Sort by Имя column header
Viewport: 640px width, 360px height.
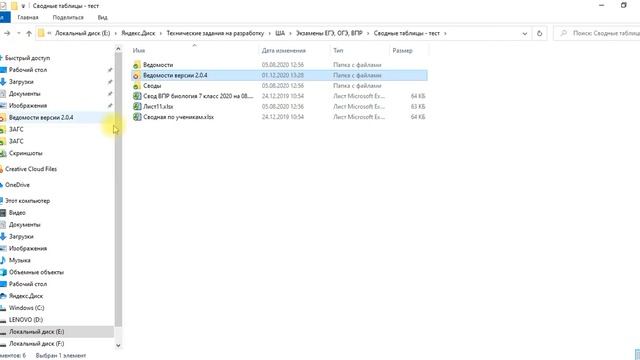(x=139, y=51)
